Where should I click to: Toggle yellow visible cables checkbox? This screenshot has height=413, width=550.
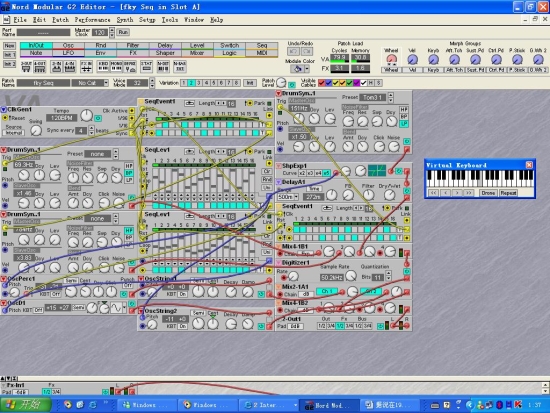(335, 83)
